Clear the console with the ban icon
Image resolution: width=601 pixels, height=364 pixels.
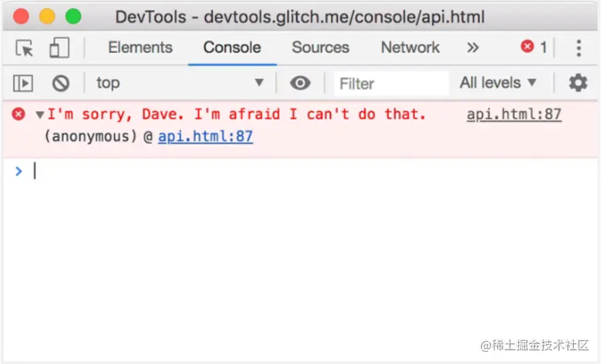point(60,83)
